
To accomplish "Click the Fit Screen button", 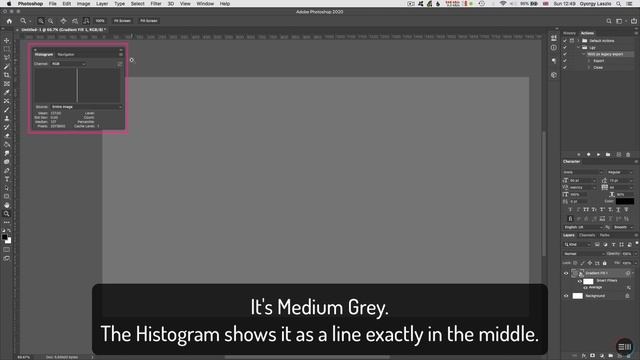I will click(x=122, y=21).
